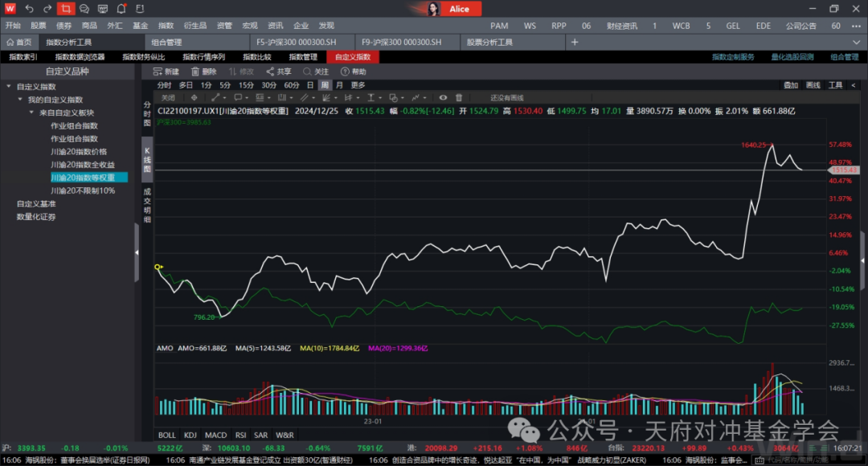Open the 更多 periods dropdown

(x=358, y=84)
